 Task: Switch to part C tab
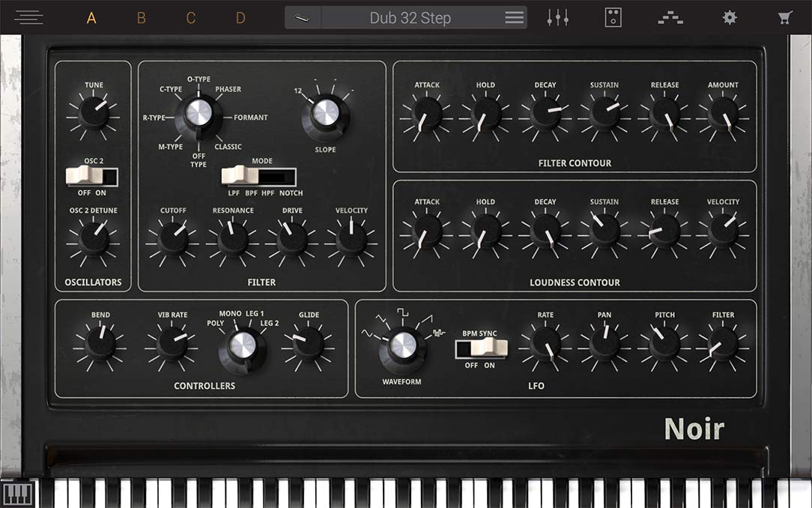[x=191, y=18]
